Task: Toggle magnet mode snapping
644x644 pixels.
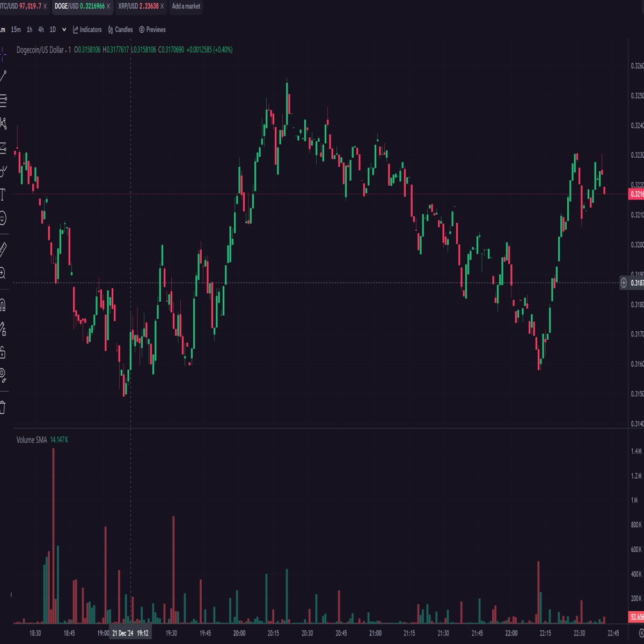Action: coord(2,305)
